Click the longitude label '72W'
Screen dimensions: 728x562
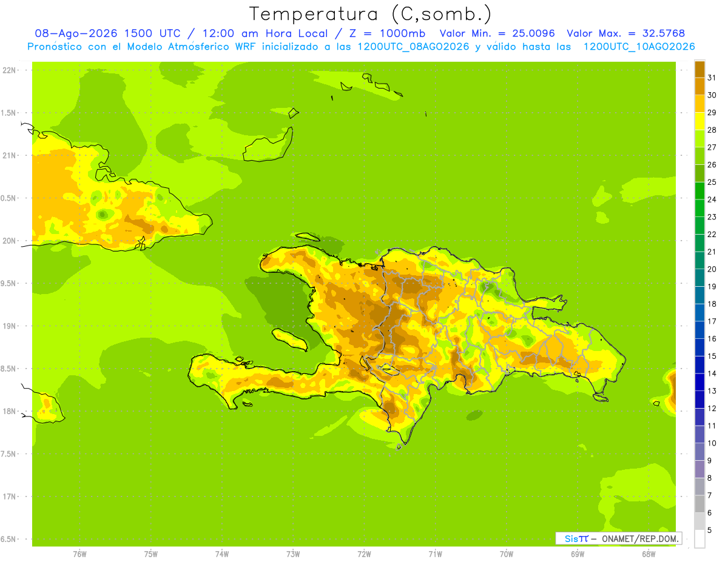tap(364, 554)
